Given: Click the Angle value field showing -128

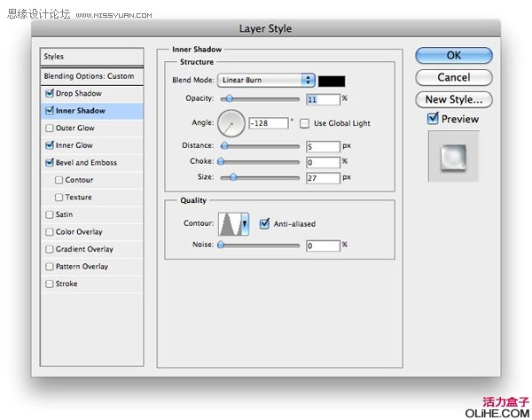Looking at the screenshot, I should (269, 123).
